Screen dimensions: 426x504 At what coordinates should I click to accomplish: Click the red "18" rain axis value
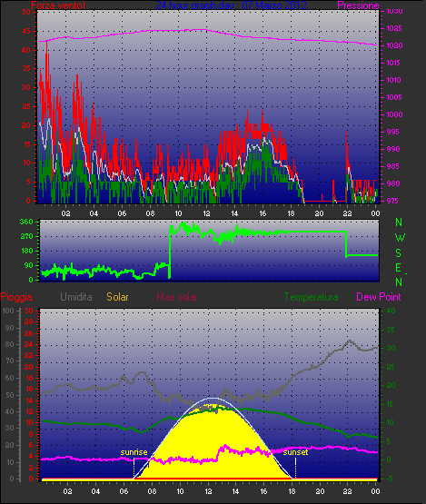pos(29,378)
